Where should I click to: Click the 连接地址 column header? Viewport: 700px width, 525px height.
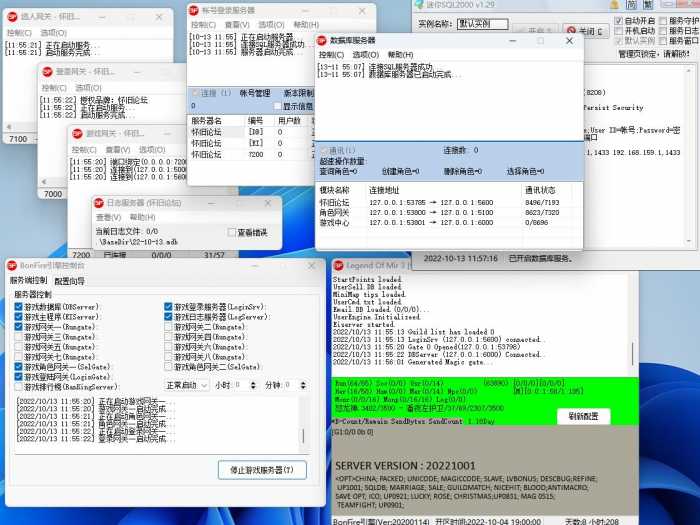(x=384, y=190)
